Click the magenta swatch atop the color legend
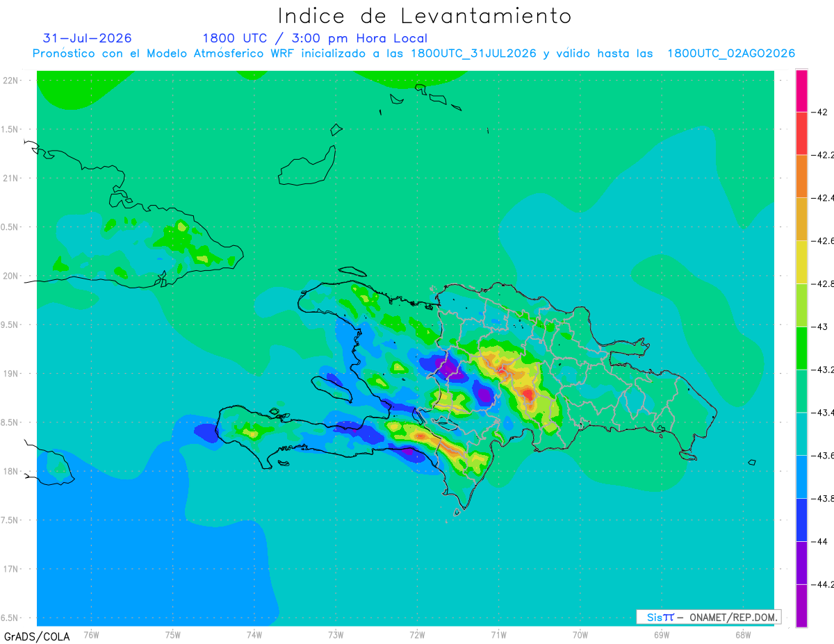834x644 pixels. (x=801, y=90)
